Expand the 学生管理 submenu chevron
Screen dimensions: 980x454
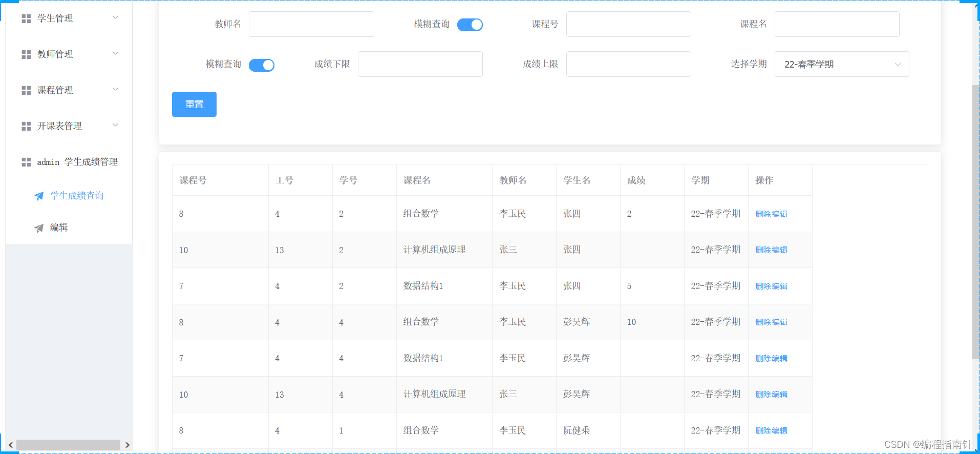point(115,18)
